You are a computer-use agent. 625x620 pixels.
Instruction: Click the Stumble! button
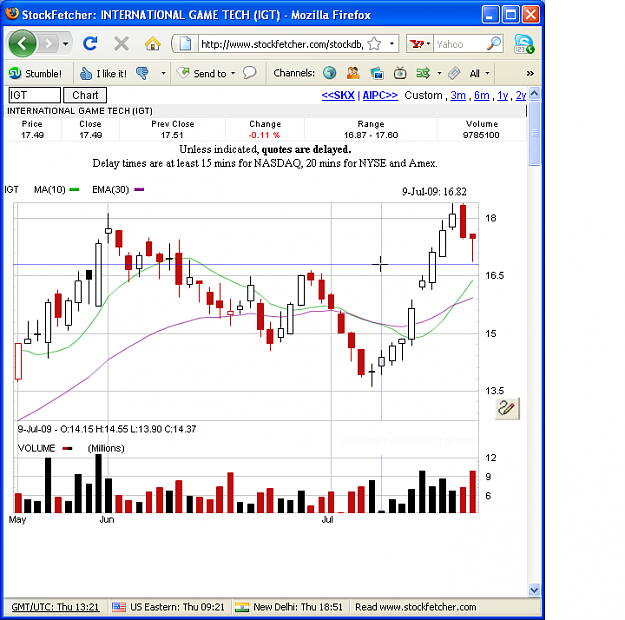(x=36, y=73)
